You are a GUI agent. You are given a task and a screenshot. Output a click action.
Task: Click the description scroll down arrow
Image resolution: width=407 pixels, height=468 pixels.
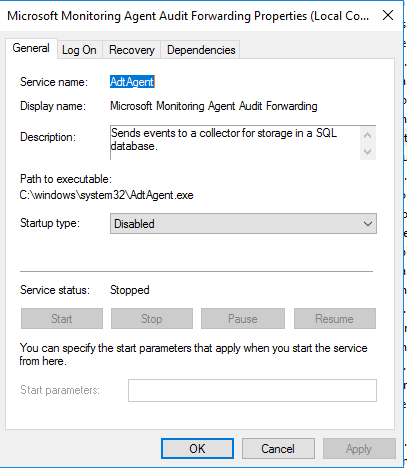[x=368, y=152]
